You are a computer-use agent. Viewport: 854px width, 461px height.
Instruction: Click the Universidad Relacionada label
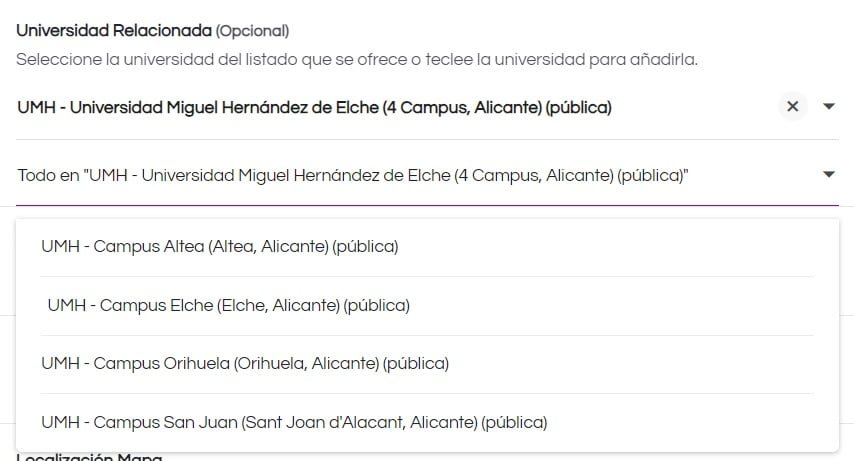click(114, 31)
